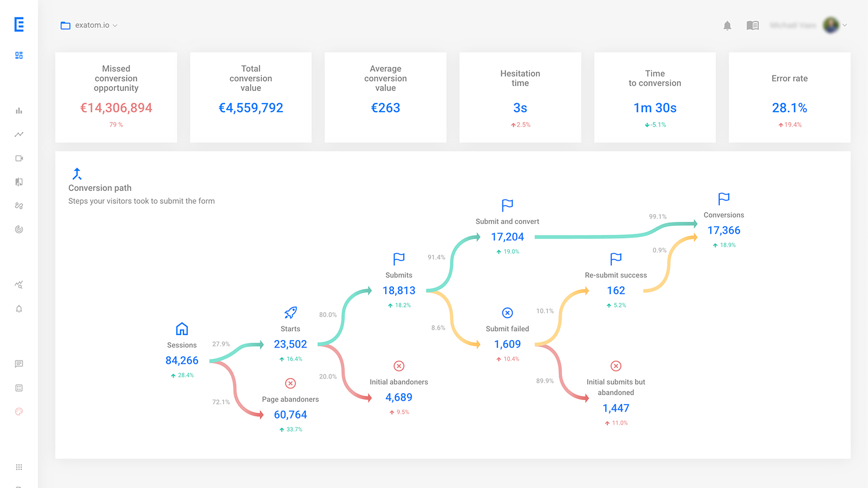Click the Sessions home icon node
The width and height of the screenshot is (868, 488).
[x=182, y=329]
